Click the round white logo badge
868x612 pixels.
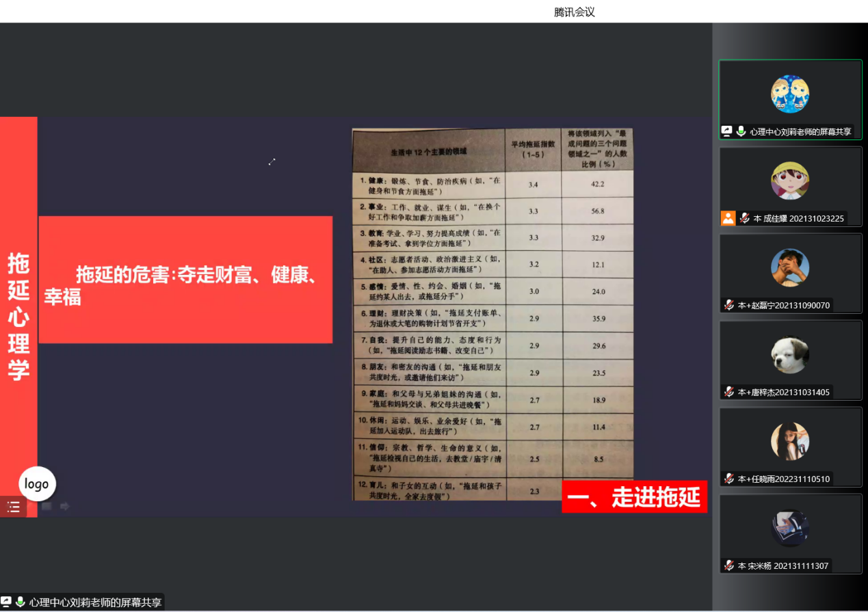[37, 484]
